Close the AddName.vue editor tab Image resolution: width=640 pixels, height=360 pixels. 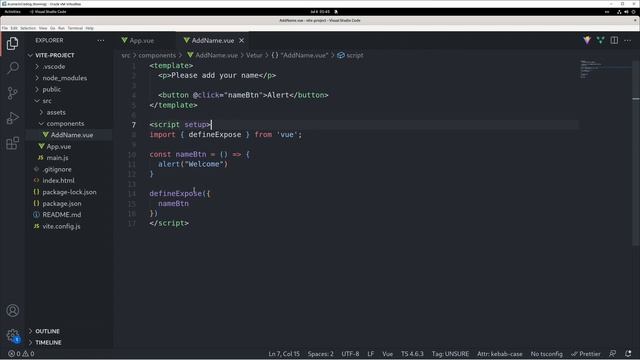[x=242, y=40]
